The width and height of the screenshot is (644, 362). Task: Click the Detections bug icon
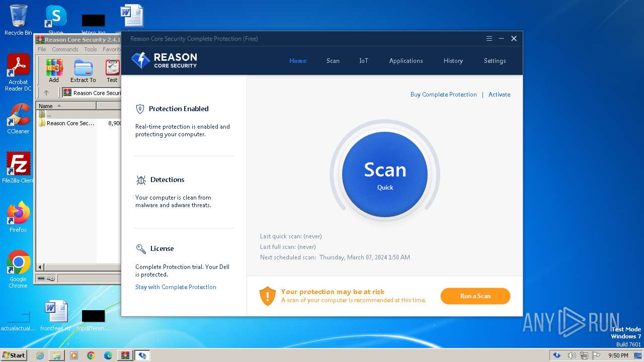pos(141,180)
